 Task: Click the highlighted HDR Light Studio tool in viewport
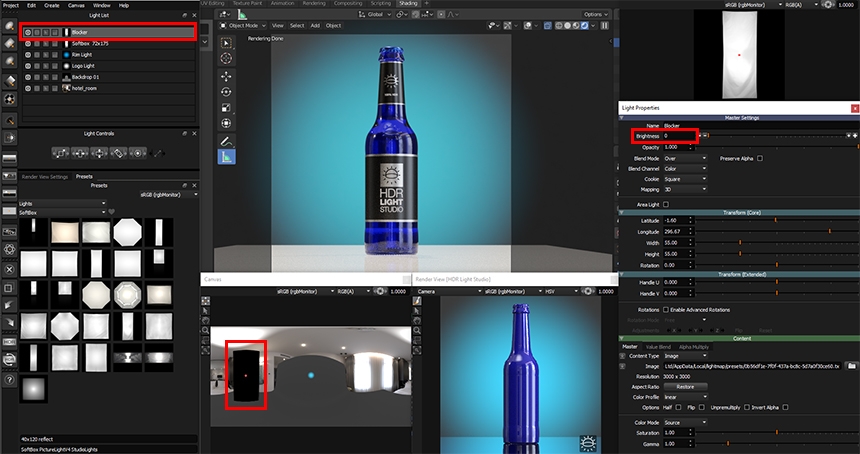point(226,157)
